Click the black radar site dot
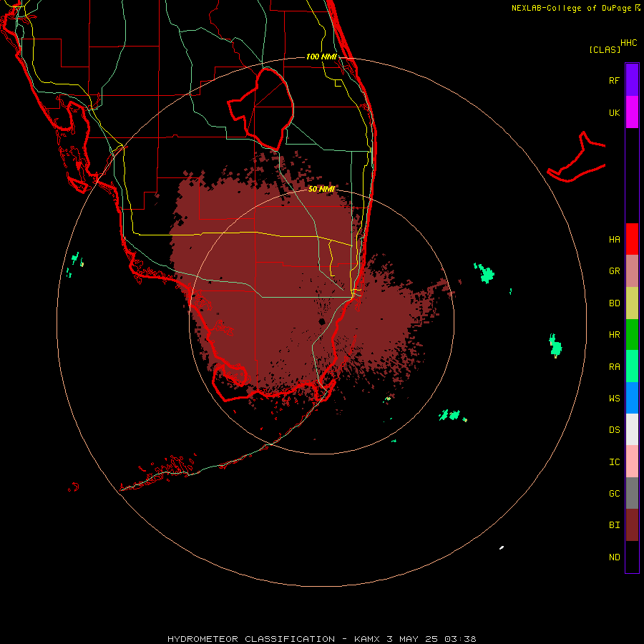 (322, 321)
